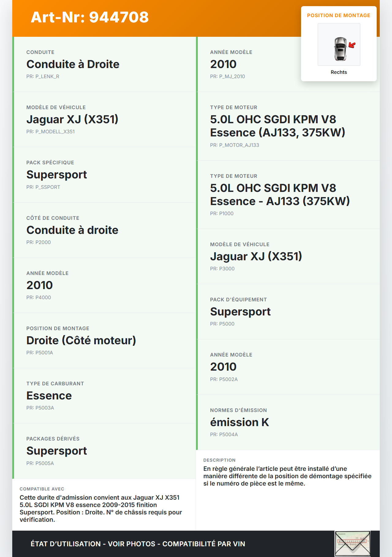Click the "Compatible avec" paragraph text
392x557 pixels.
[101, 509]
